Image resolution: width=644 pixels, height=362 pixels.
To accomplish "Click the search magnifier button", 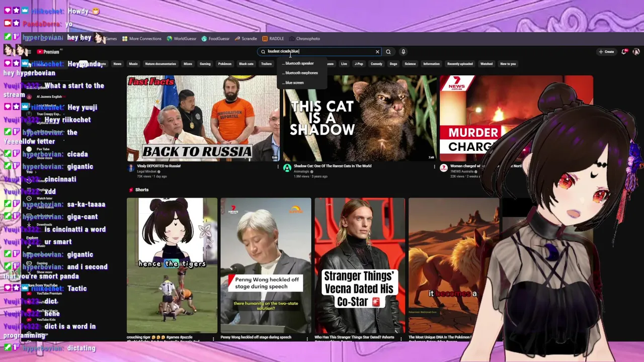I will pos(388,52).
